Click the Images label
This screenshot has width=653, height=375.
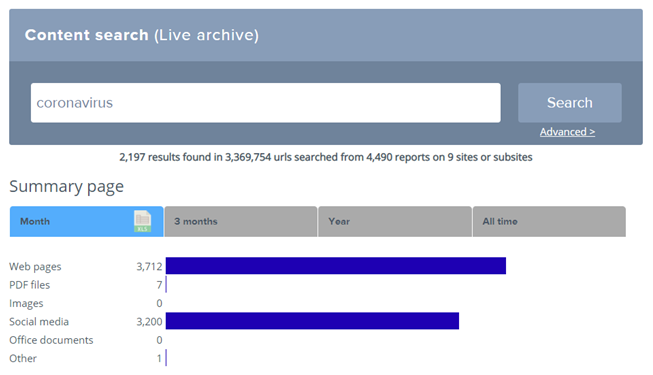26,303
